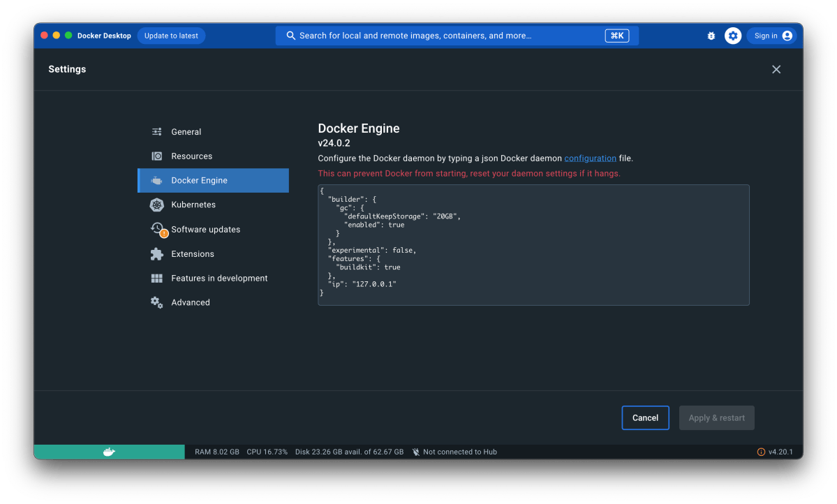Click the Disk 23.26 GB avail. status entry
837x504 pixels.
349,452
